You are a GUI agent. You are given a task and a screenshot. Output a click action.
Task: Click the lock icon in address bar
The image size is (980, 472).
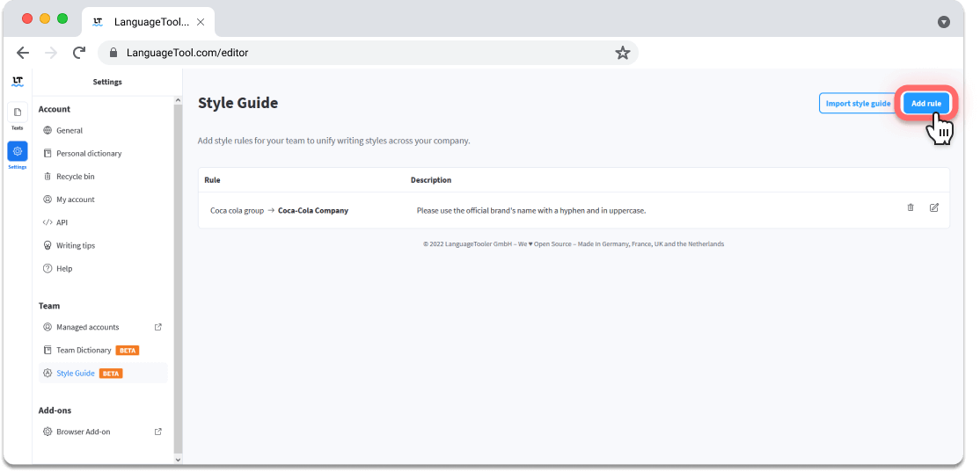point(113,53)
